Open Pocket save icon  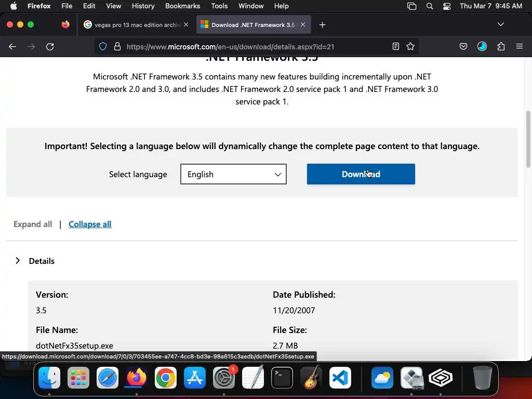point(463,46)
